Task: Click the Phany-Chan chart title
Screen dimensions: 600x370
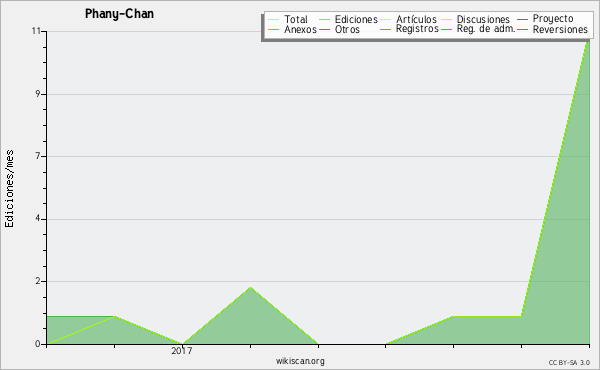Action: (x=119, y=14)
